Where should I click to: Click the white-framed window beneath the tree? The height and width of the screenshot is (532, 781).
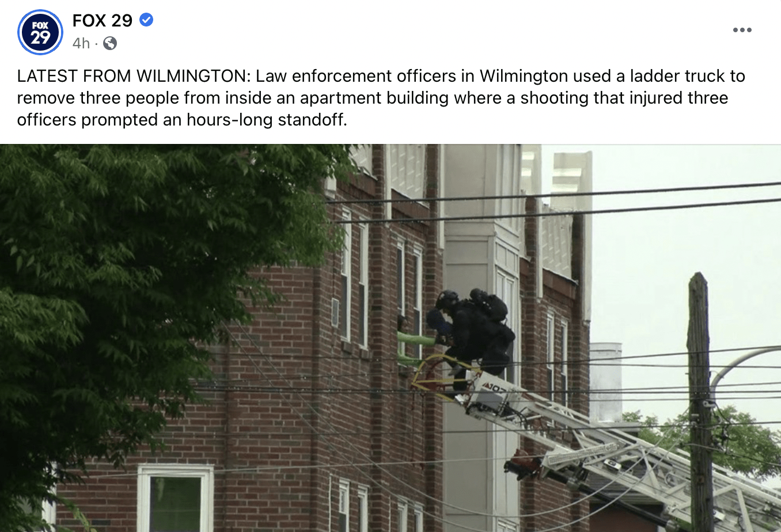[175, 499]
